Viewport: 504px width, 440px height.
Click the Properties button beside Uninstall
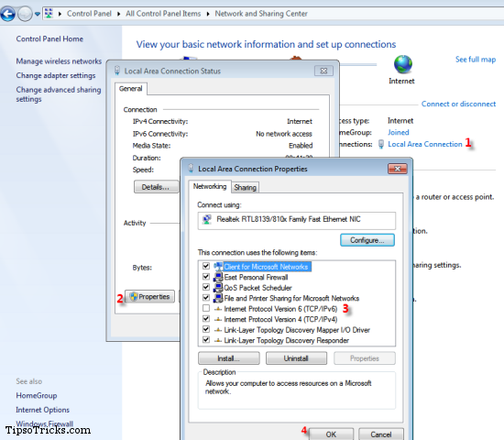coord(365,358)
